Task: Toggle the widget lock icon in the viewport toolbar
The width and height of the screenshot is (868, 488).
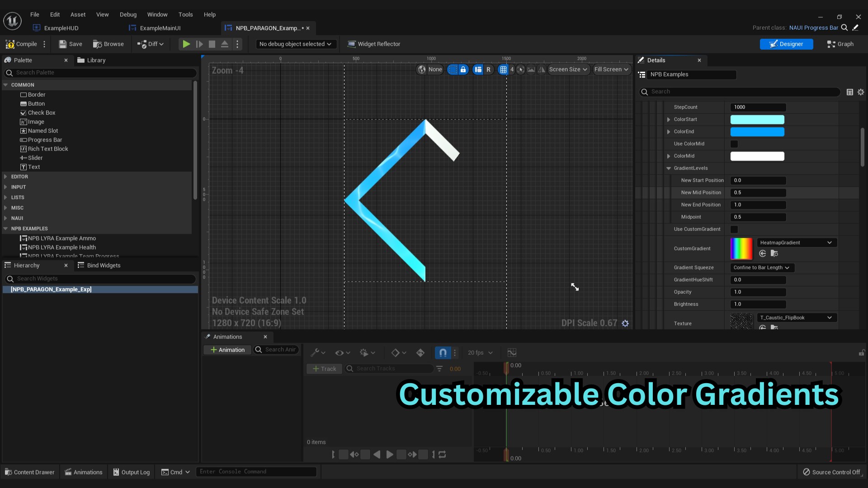Action: pos(463,70)
